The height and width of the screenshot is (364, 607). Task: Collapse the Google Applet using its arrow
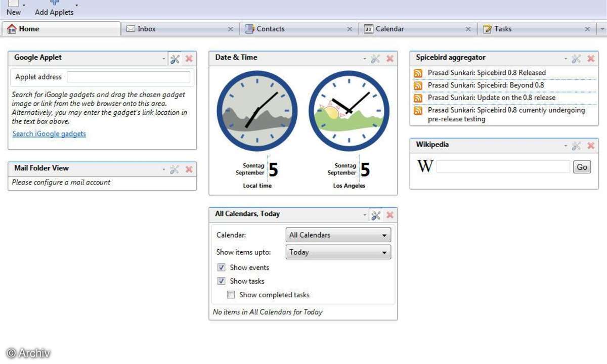(x=163, y=59)
